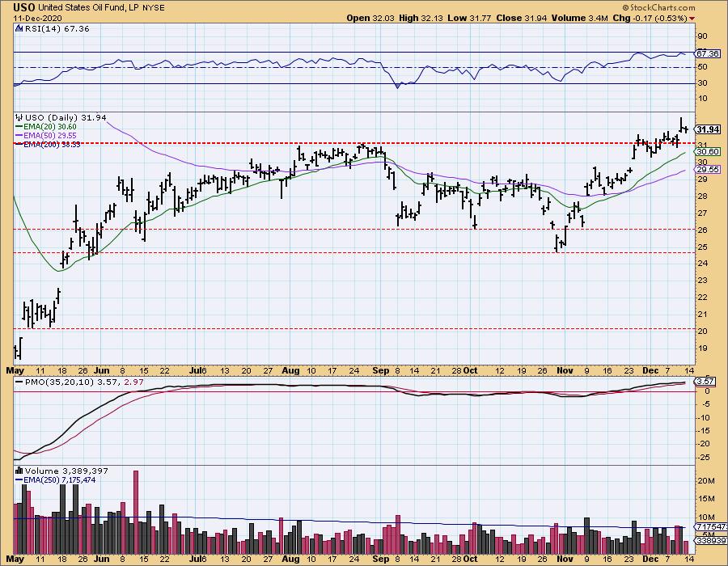Click the 3389397 volume tag on right

point(711,540)
